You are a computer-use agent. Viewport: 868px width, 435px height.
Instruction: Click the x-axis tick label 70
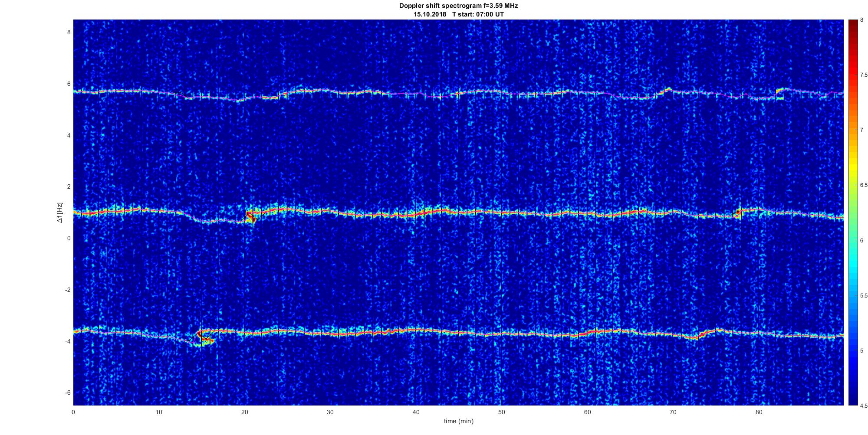click(673, 412)
